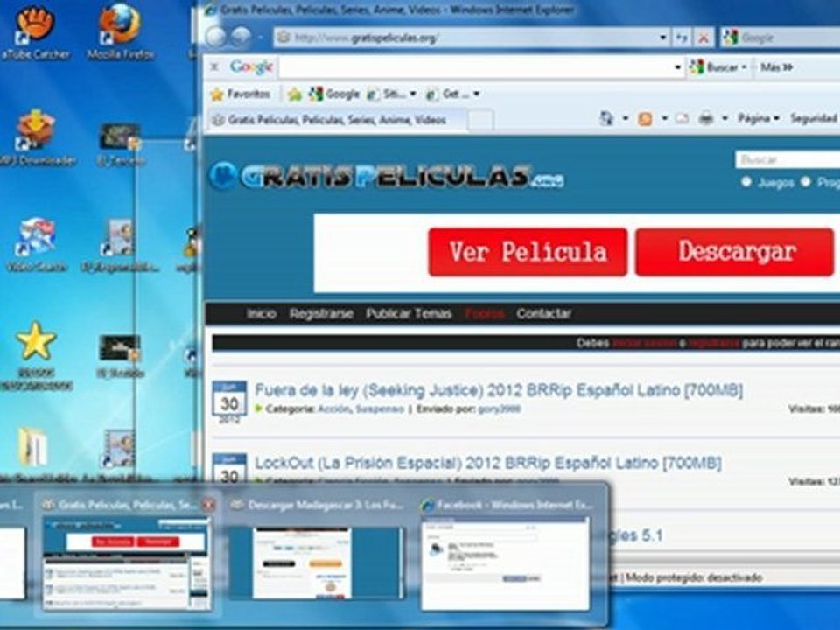840x630 pixels.
Task: Go back in Internet Explorer
Action: [216, 37]
